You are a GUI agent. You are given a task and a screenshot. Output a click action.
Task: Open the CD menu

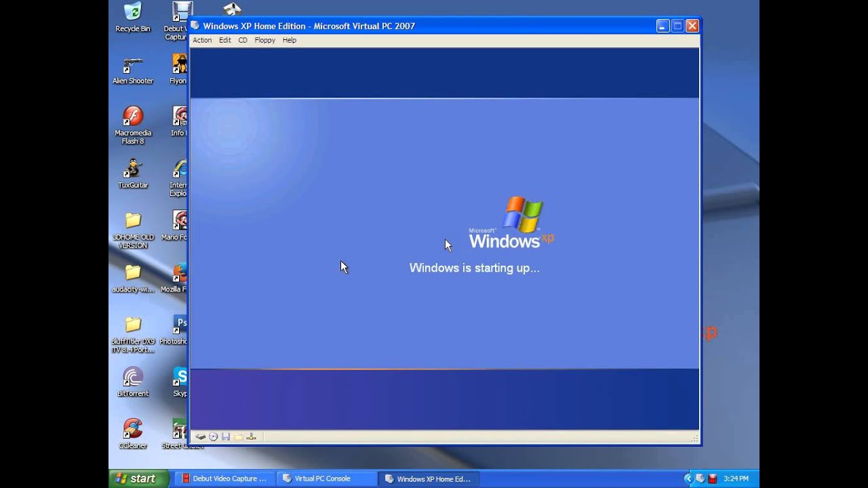point(243,40)
